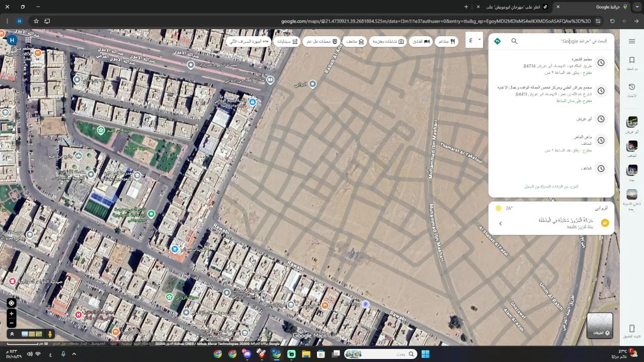Switch to the TikTok browser tab

point(518,7)
